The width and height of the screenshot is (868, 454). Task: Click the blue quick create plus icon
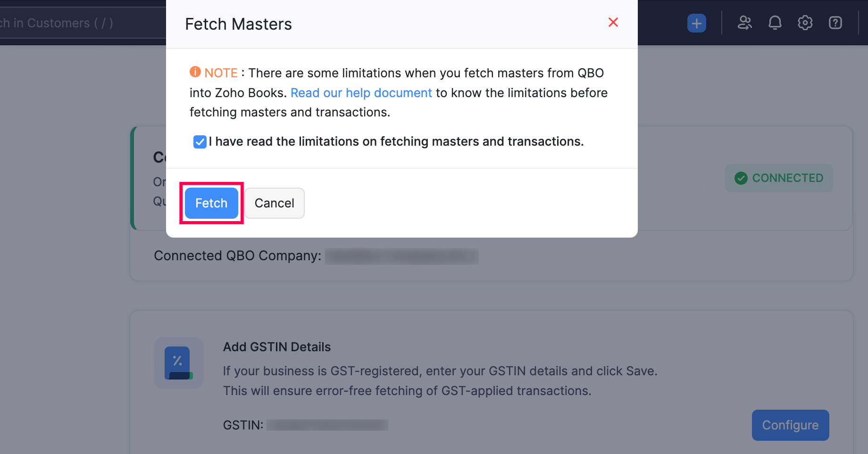coord(696,23)
